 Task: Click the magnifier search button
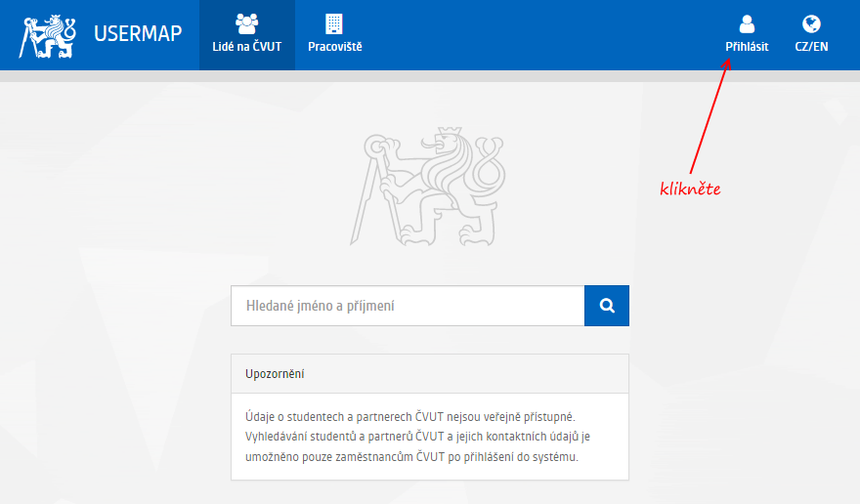[x=607, y=306]
